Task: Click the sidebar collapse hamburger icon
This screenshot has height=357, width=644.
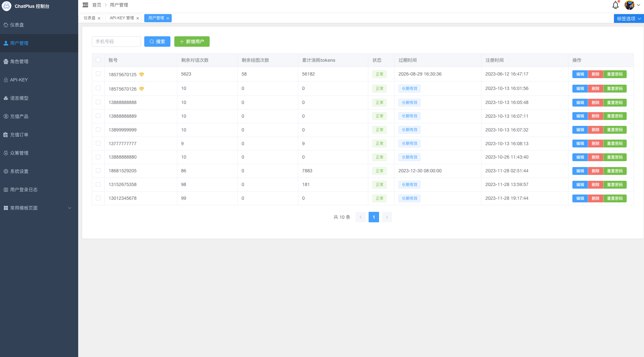Action: coord(85,5)
